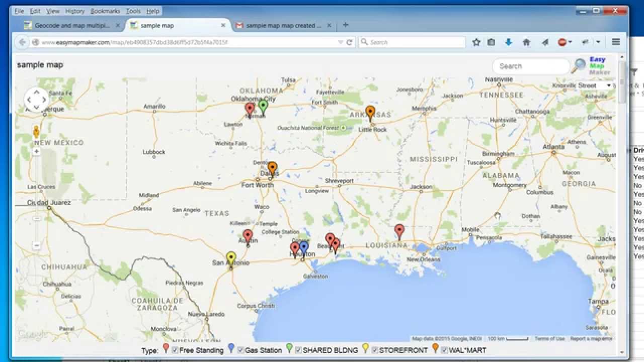Open the Street map type dropdown
Viewport: 644px width, 362px height.
point(595,85)
